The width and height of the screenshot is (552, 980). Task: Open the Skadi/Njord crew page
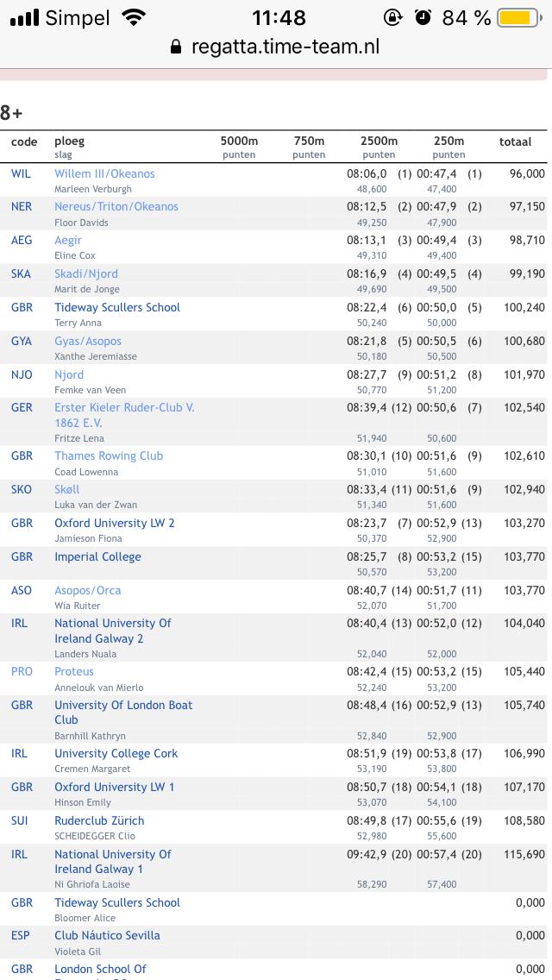coord(86,273)
